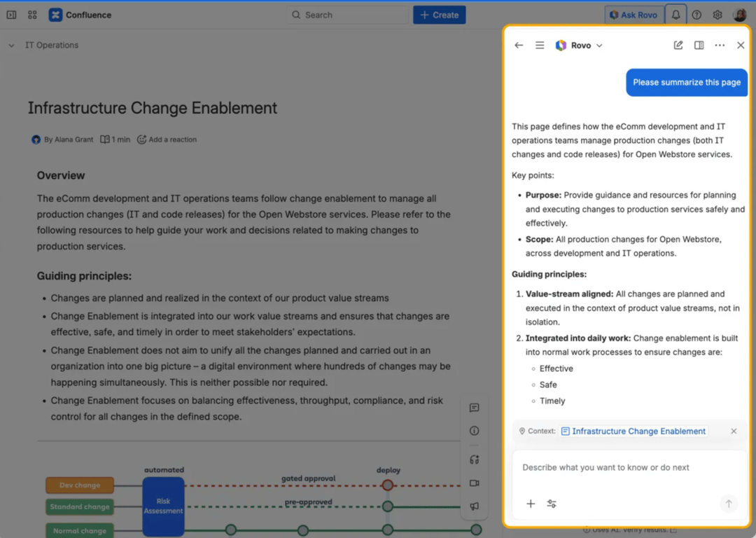Click the 'Timely' sub-bullet
Image resolution: width=756 pixels, height=538 pixels.
point(552,401)
